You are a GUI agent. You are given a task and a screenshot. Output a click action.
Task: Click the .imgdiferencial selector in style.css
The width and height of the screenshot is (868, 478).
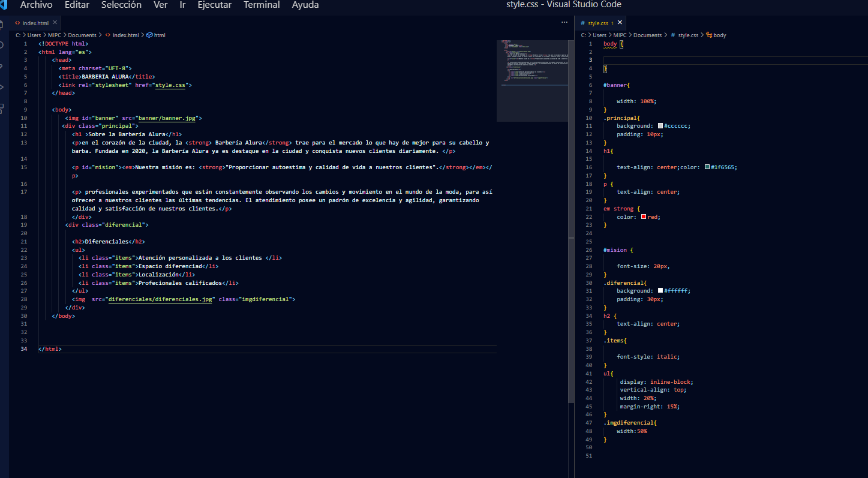tap(629, 423)
